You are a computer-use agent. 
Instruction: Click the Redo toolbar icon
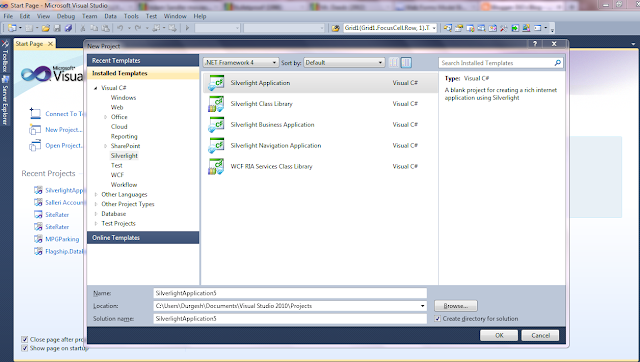pyautogui.click(x=138, y=28)
